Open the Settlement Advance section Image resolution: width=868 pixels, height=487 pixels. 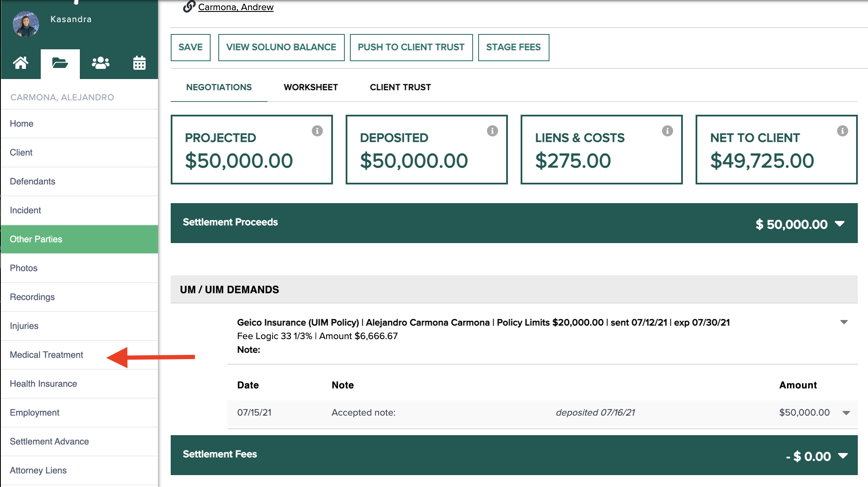pyautogui.click(x=49, y=441)
